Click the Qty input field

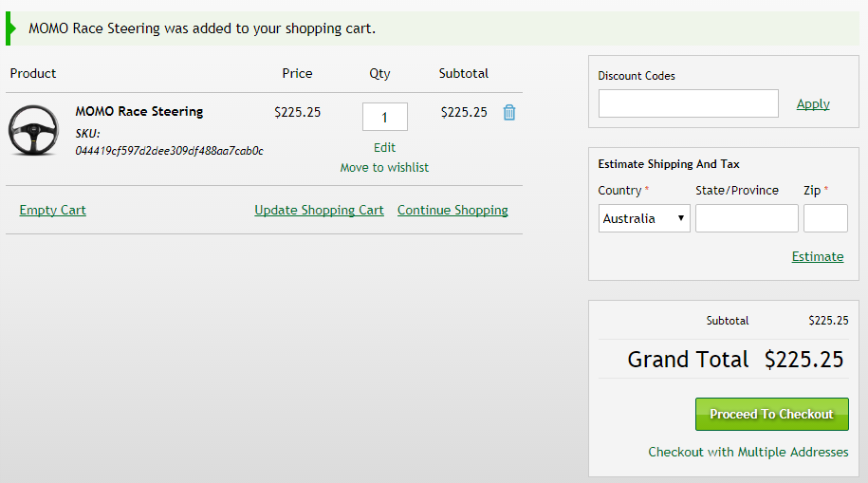click(x=384, y=117)
